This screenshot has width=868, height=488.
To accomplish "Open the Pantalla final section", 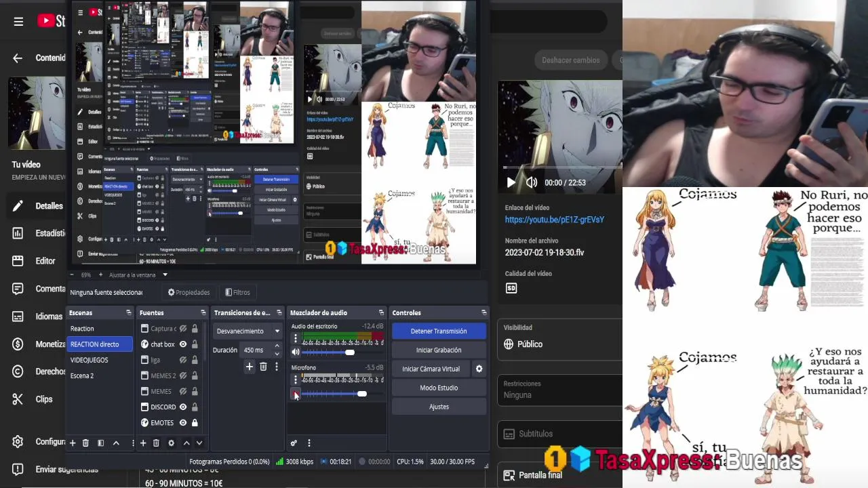I will [561, 475].
